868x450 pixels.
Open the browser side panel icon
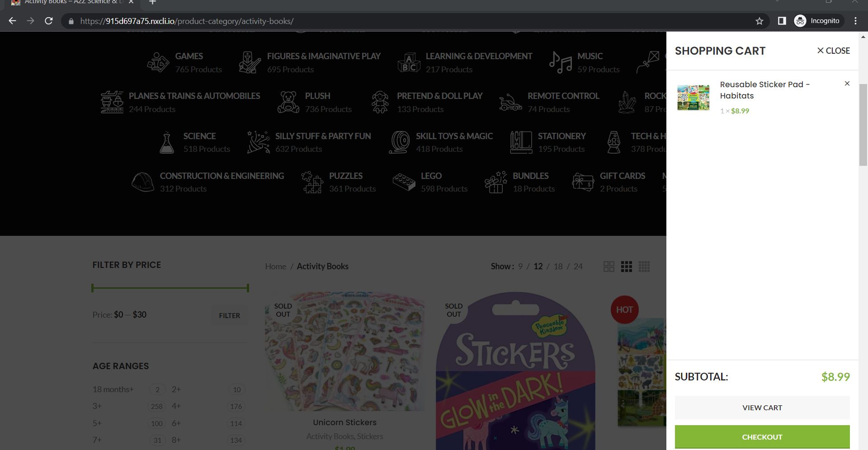pos(782,21)
